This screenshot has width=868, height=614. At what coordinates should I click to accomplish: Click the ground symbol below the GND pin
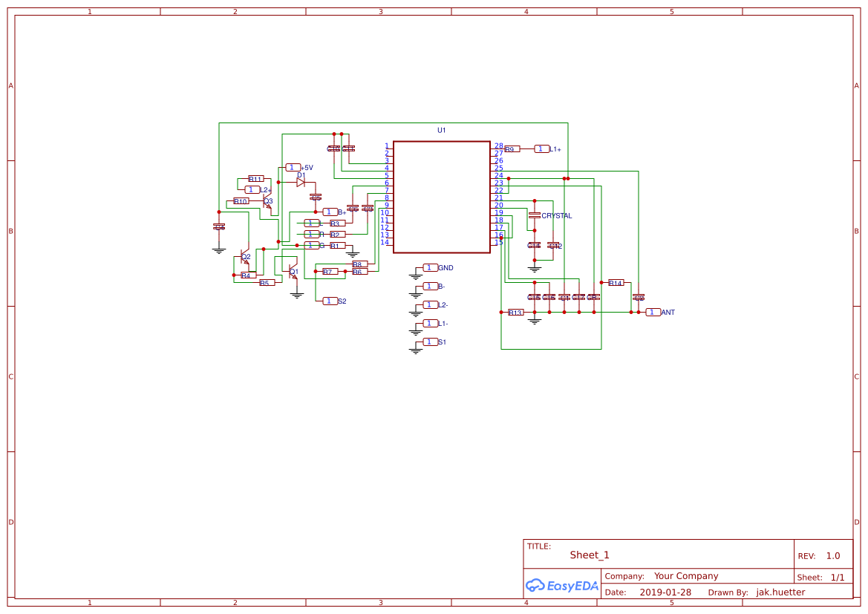coord(415,275)
